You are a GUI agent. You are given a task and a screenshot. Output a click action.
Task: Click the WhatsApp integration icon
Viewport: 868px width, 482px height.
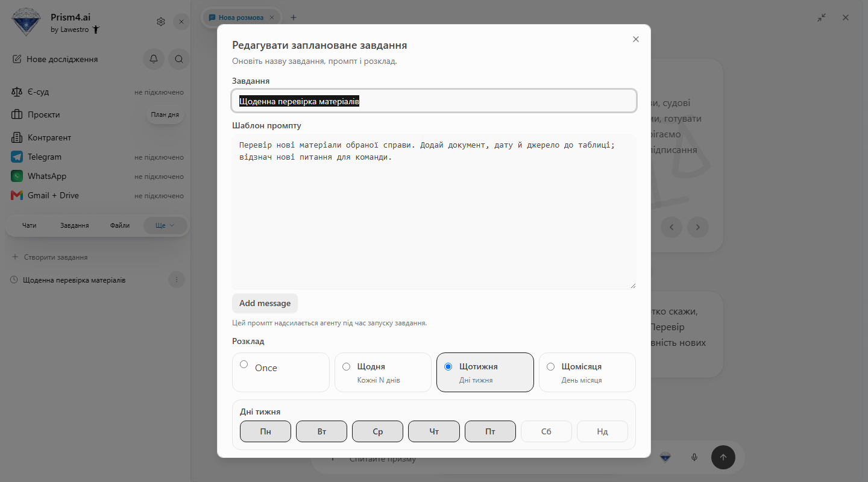[17, 176]
